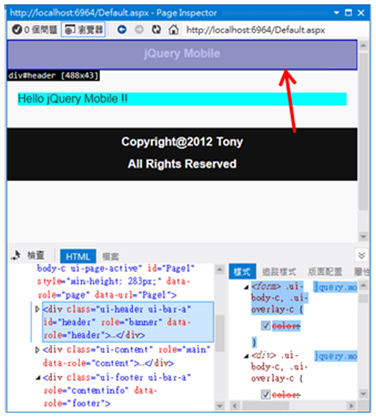Screen dimensions: 376x417
Task: Select the ui-content div tree row
Action: click(x=127, y=356)
